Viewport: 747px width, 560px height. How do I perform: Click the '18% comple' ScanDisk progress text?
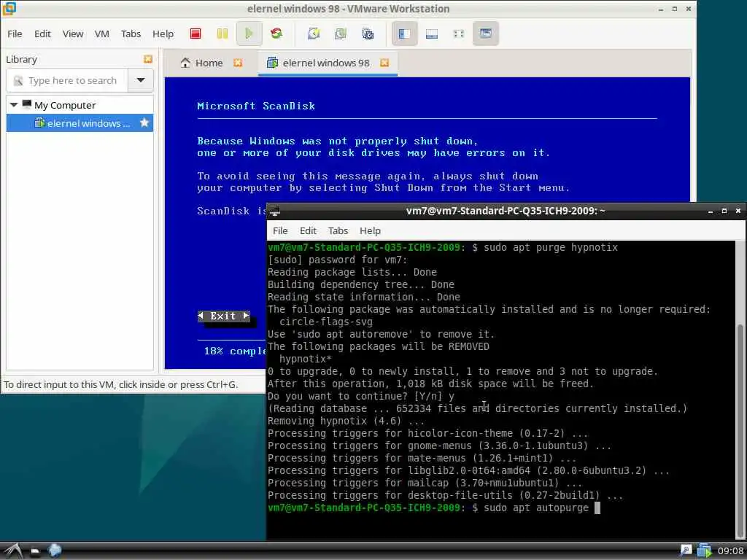[x=235, y=351]
